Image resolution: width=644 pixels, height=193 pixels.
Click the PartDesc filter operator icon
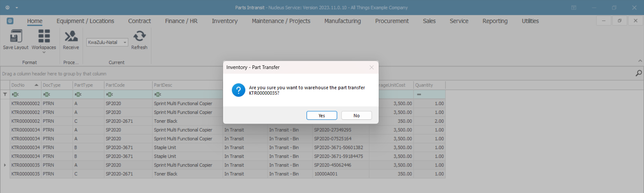click(x=158, y=94)
